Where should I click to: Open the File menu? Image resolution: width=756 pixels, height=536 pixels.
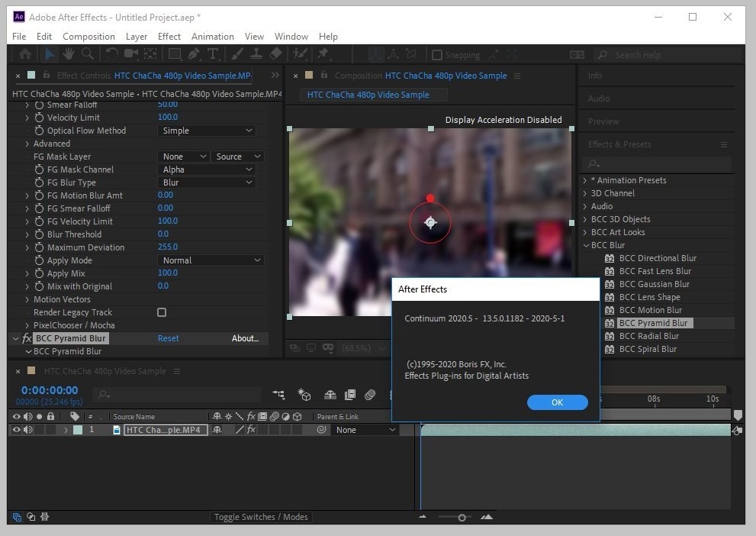19,36
